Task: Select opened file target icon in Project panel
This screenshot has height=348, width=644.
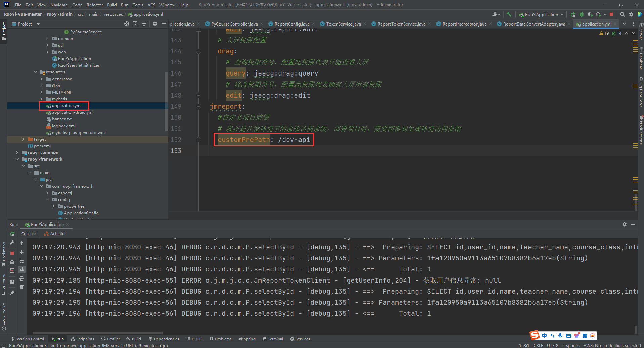Action: pyautogui.click(x=127, y=24)
